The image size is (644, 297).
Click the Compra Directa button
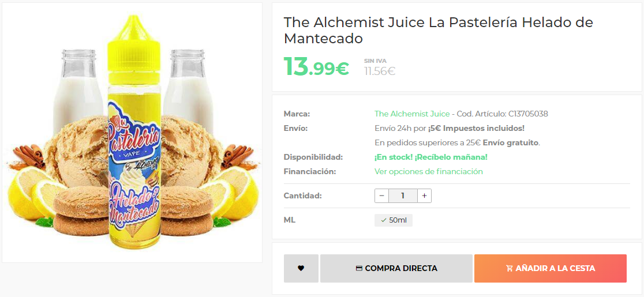coord(396,268)
